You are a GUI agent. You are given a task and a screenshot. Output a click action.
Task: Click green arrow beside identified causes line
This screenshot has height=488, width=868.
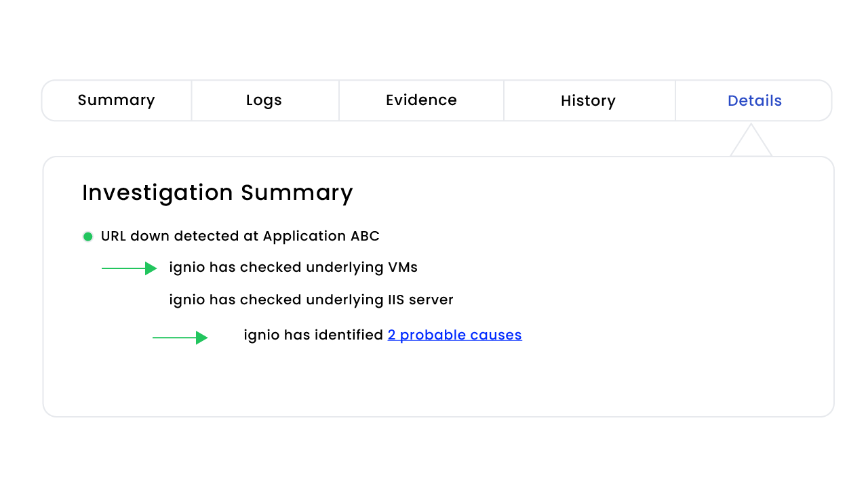click(x=180, y=338)
